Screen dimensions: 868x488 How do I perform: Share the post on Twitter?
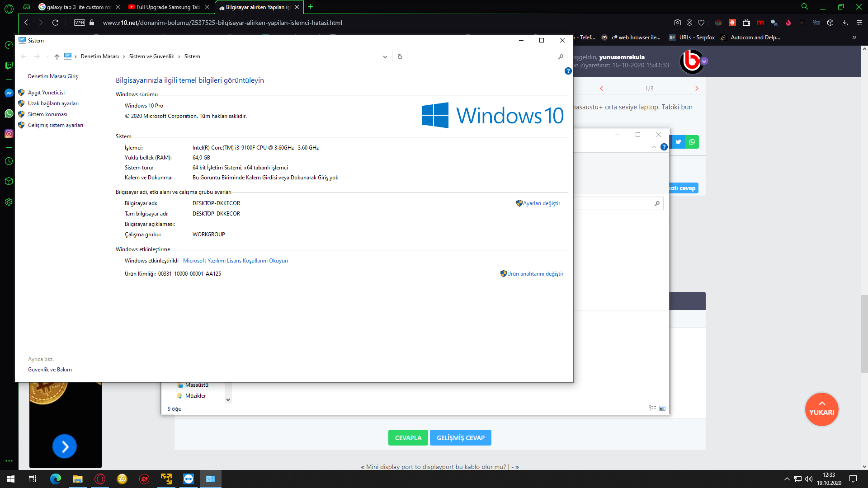[678, 142]
